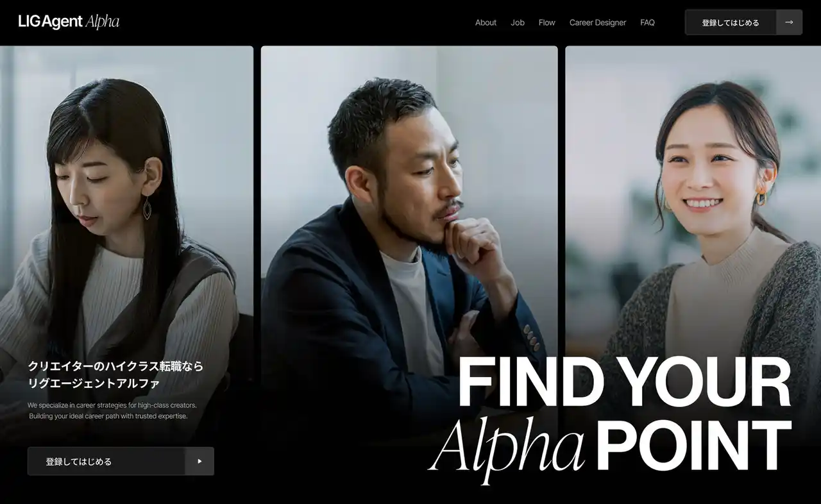Image resolution: width=821 pixels, height=504 pixels.
Task: Select Career Designer in the navigation
Action: pos(598,22)
